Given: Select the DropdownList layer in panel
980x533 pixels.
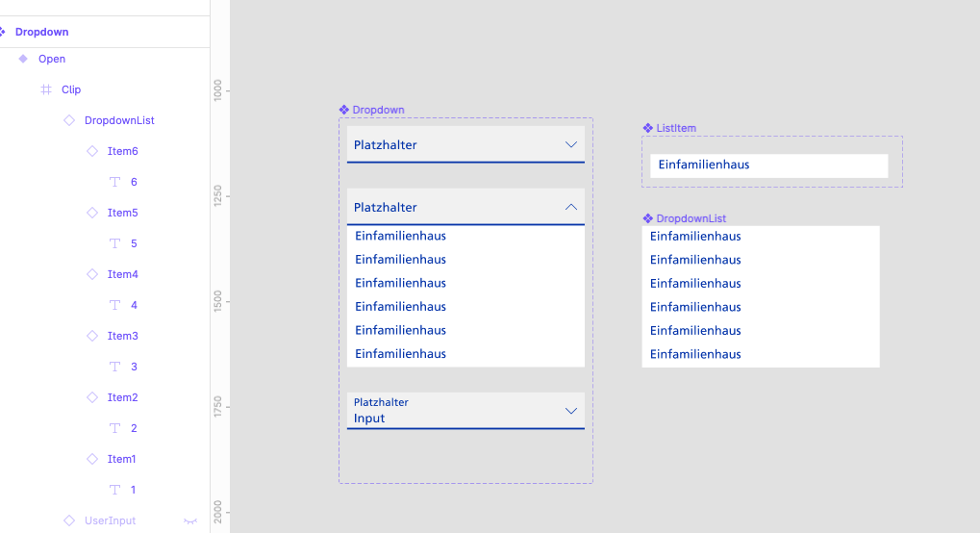Looking at the screenshot, I should click(119, 120).
